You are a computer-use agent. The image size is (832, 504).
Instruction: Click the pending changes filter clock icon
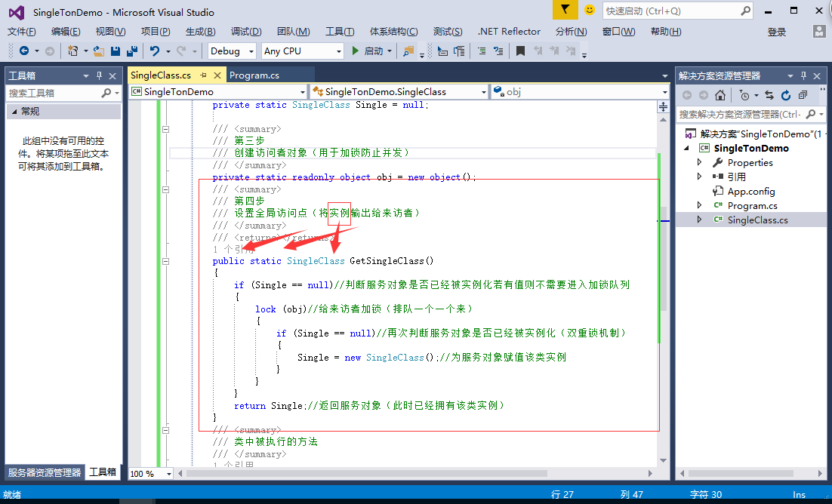point(744,96)
